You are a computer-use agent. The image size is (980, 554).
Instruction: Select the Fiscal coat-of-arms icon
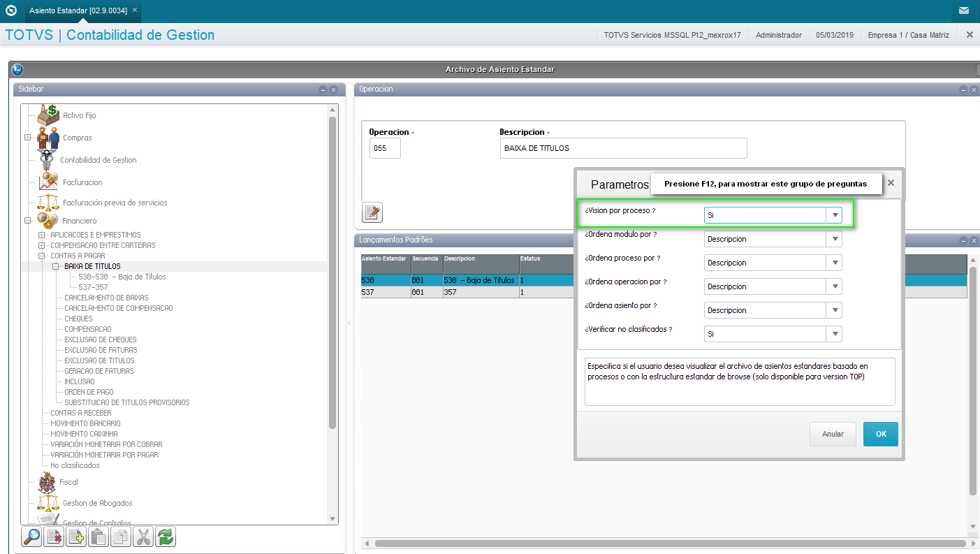pyautogui.click(x=48, y=482)
